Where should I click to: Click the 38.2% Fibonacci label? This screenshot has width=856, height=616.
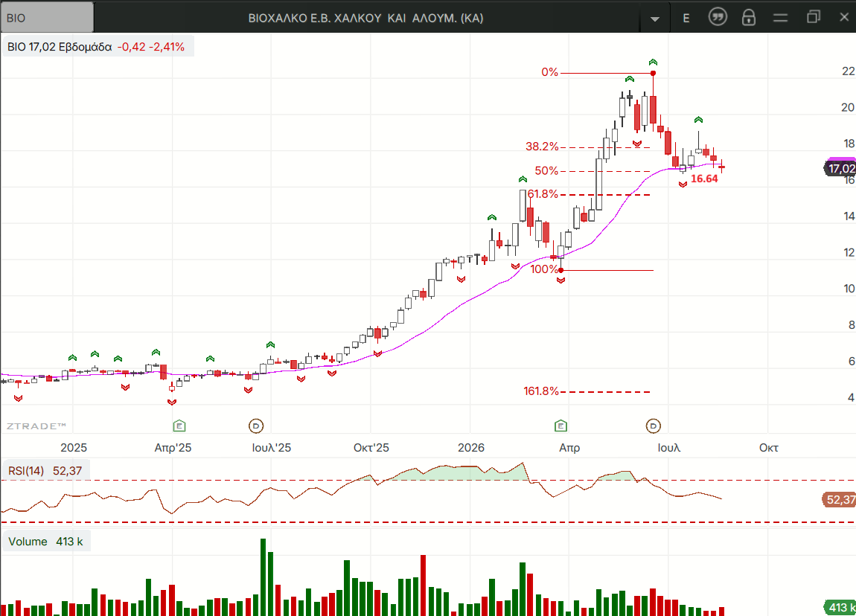542,147
